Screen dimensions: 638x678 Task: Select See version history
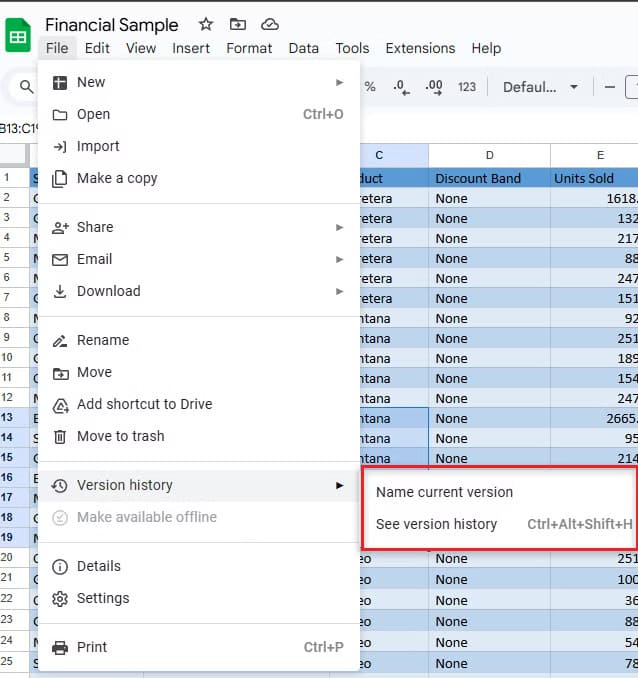pyautogui.click(x=436, y=524)
